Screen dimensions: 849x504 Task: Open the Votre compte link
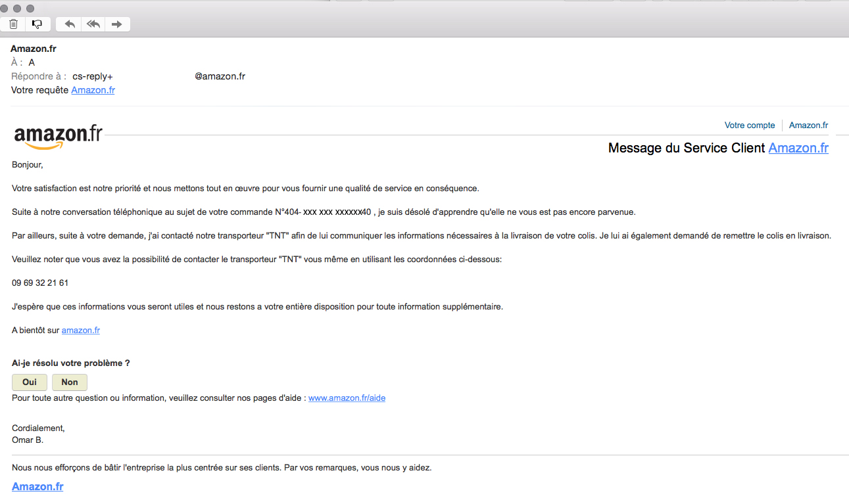[750, 125]
